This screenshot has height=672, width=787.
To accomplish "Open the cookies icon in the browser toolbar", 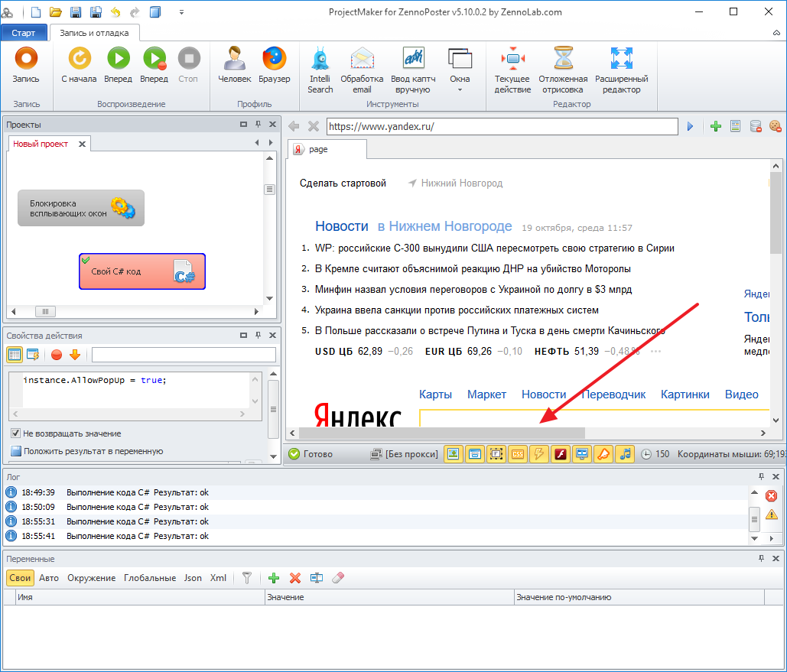I will tap(775, 126).
